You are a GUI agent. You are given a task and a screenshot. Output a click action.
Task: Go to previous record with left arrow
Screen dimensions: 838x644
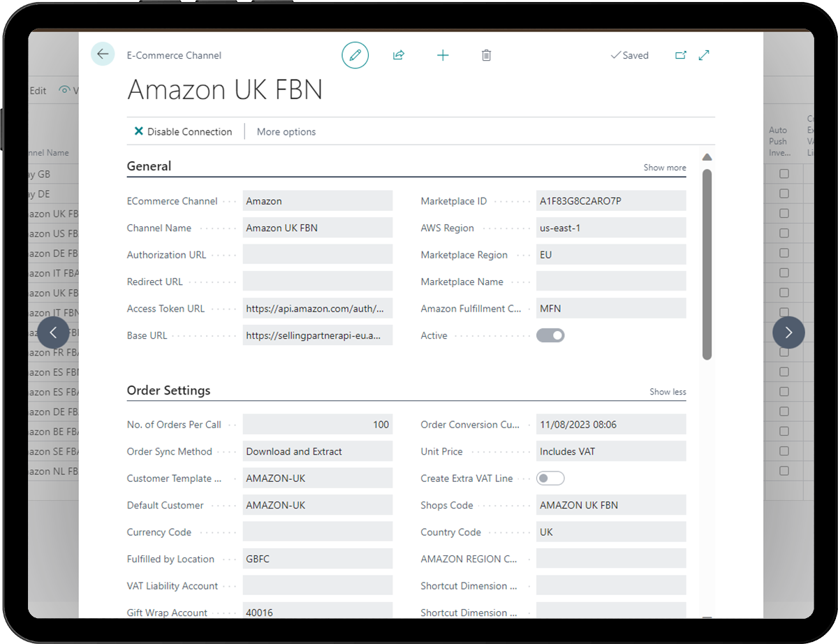click(54, 332)
